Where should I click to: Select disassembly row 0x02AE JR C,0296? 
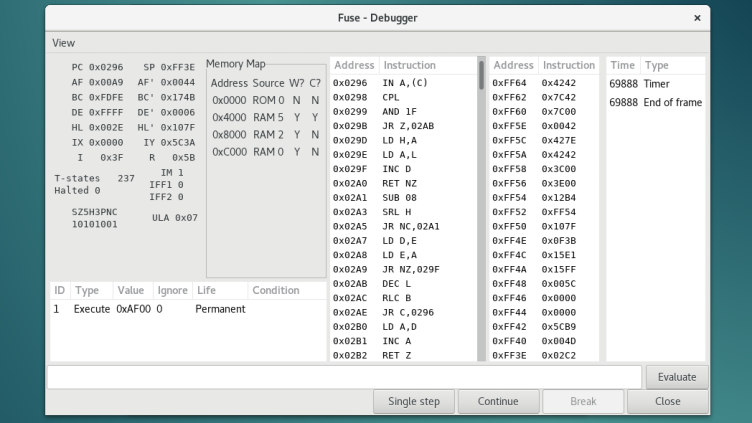tap(403, 313)
